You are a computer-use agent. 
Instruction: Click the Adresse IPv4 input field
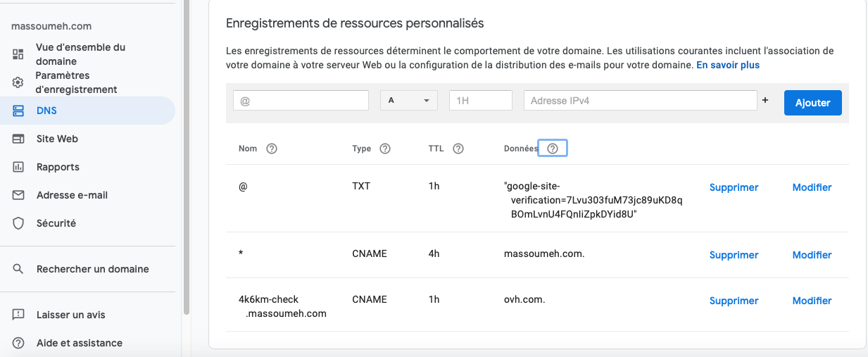640,101
